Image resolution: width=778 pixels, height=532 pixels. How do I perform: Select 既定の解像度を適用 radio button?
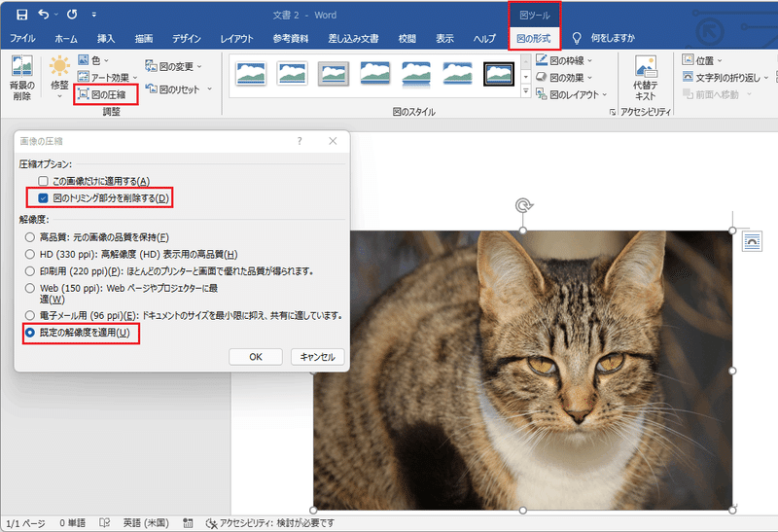(30, 333)
